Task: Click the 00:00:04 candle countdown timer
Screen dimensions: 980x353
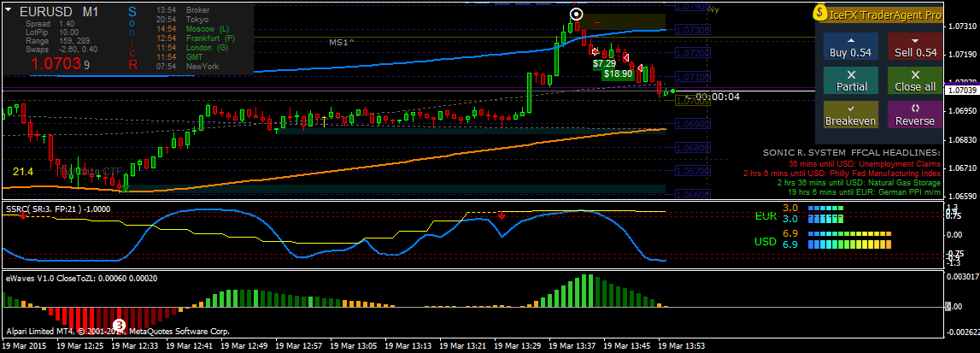Action: coord(718,97)
